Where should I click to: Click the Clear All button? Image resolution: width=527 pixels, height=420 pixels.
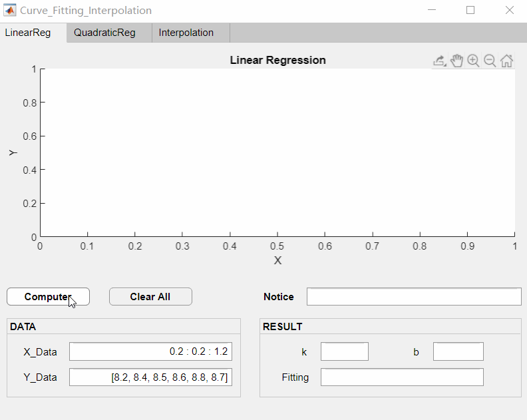point(150,297)
